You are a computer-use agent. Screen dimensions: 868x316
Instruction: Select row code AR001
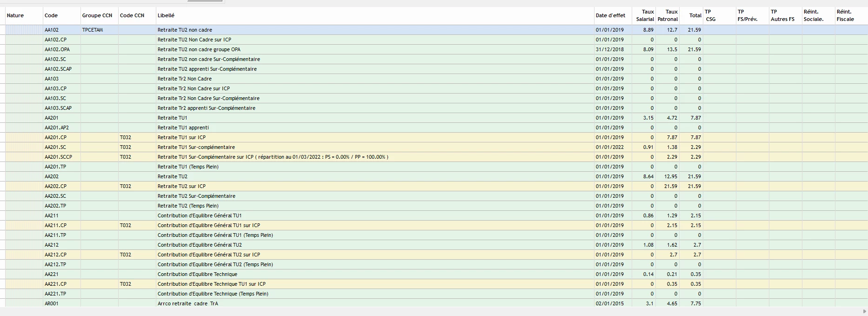click(52, 303)
